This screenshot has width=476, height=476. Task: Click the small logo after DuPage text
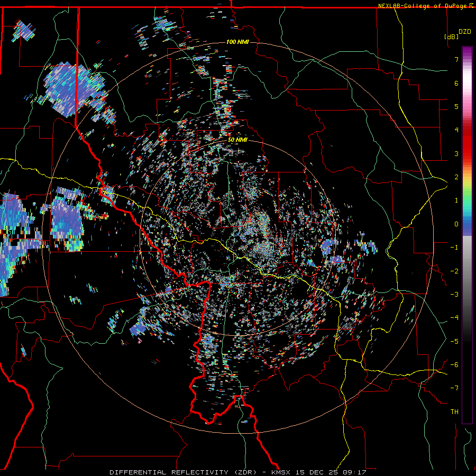click(x=471, y=6)
